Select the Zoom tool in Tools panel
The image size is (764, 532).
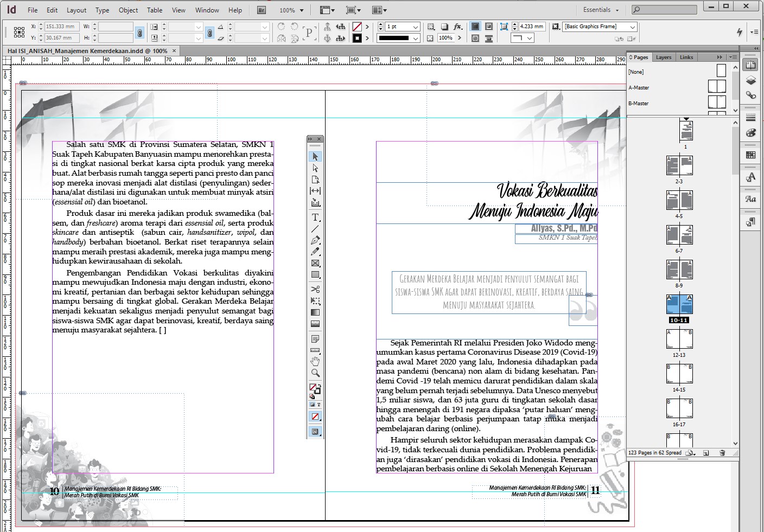pyautogui.click(x=315, y=373)
